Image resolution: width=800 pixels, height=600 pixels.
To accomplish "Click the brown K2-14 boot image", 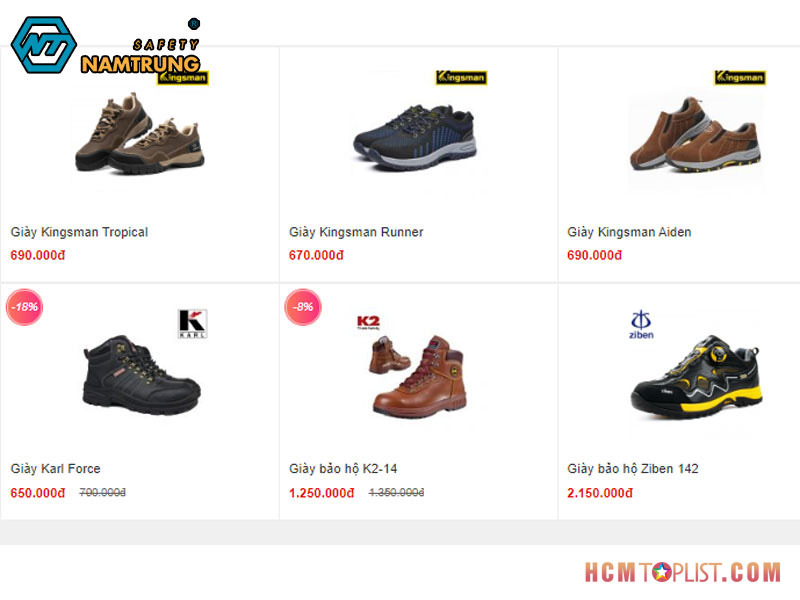I will click(x=417, y=376).
